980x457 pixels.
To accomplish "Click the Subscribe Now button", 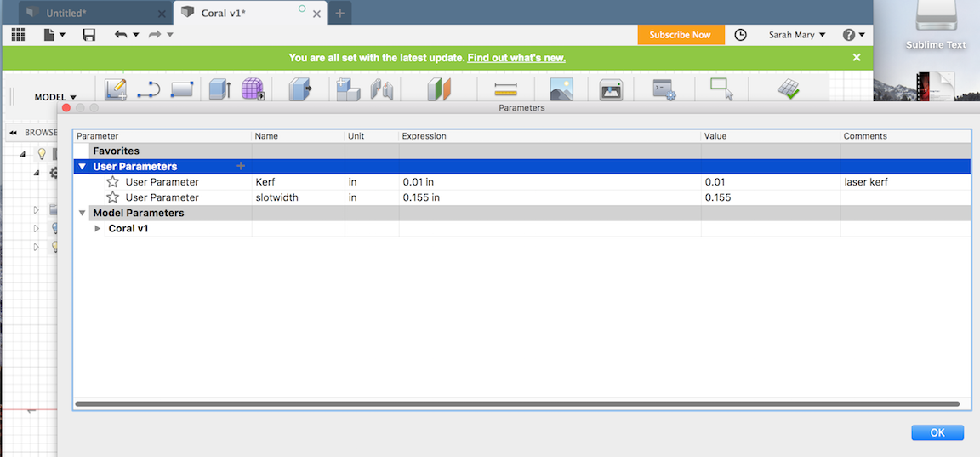I will tap(680, 35).
